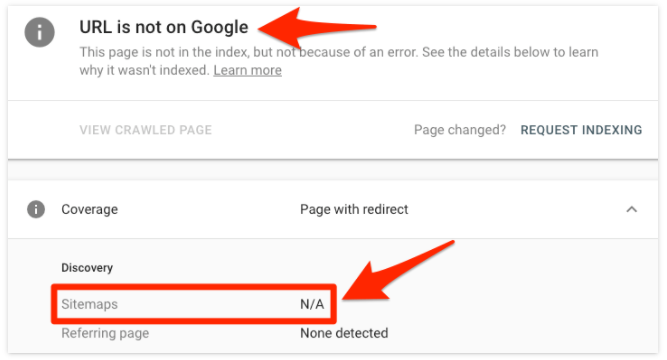The width and height of the screenshot is (667, 360).
Task: Click the page not in index description
Action: pos(339,61)
